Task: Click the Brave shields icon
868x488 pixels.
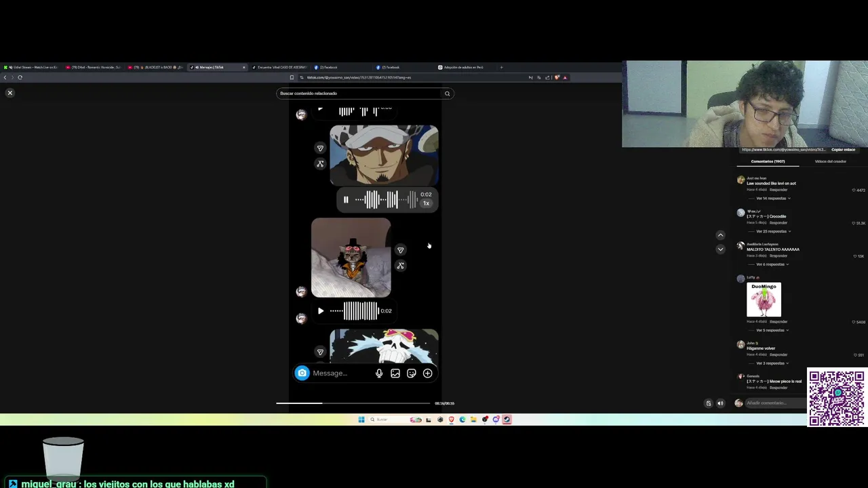Action: 557,77
